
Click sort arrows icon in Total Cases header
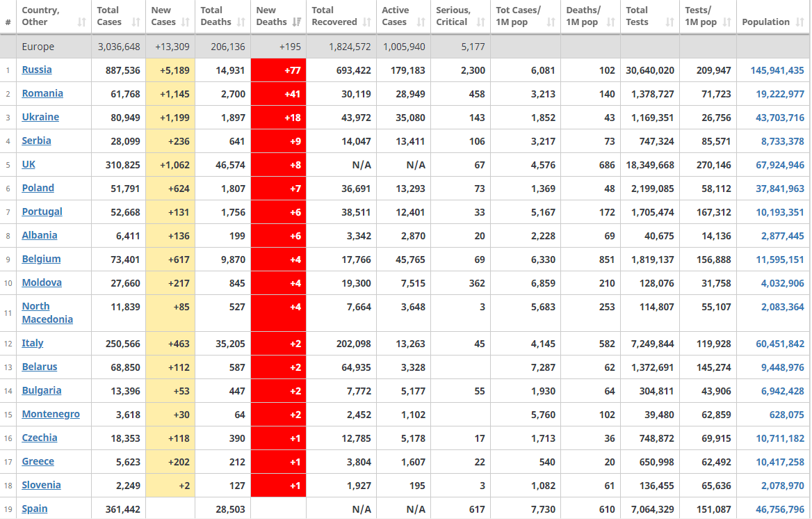pos(136,22)
